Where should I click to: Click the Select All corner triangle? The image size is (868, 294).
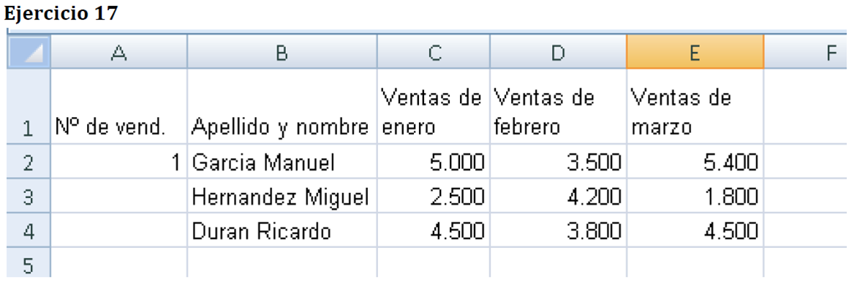pos(29,52)
